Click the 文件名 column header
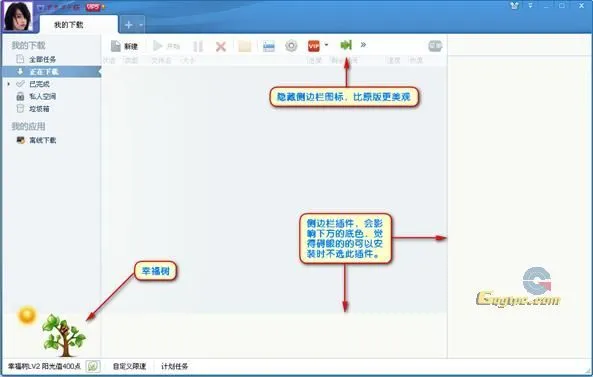The image size is (593, 377). click(x=161, y=60)
